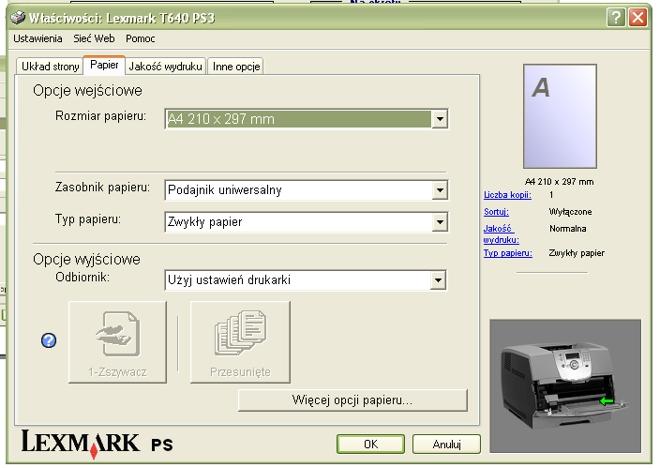Confirm with the OK button
Image resolution: width=659 pixels, height=468 pixels.
[370, 444]
